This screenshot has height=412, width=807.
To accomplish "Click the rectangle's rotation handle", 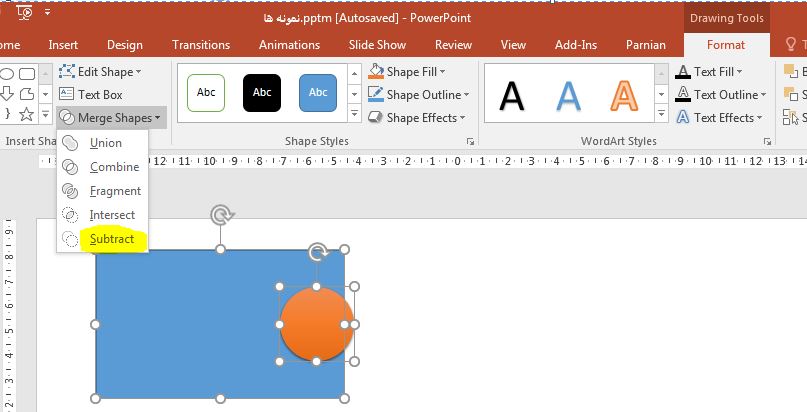I will pos(221,215).
